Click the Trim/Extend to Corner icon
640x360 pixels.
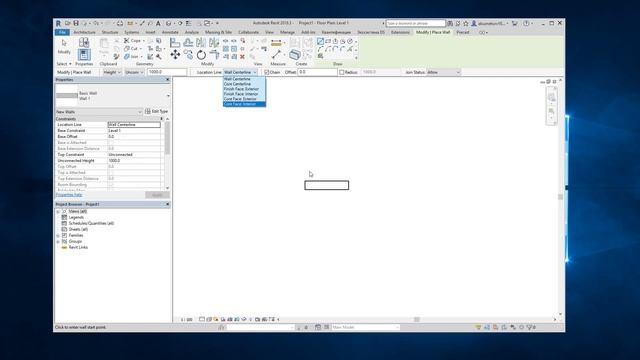pyautogui.click(x=214, y=54)
